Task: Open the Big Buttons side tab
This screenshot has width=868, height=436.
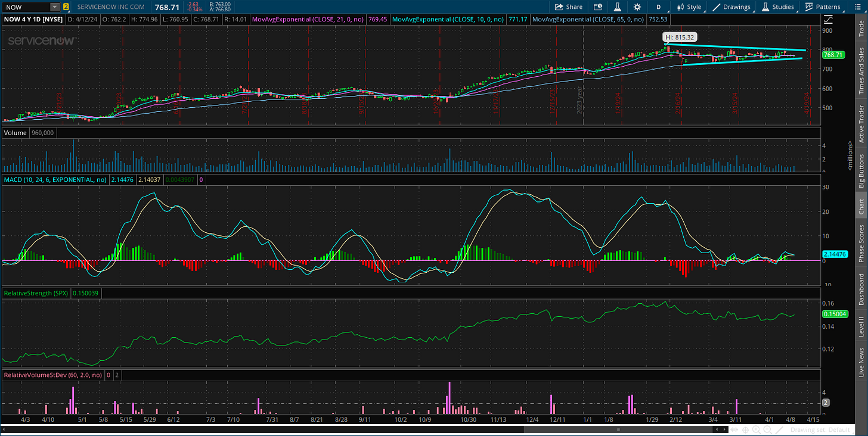Action: coord(861,170)
